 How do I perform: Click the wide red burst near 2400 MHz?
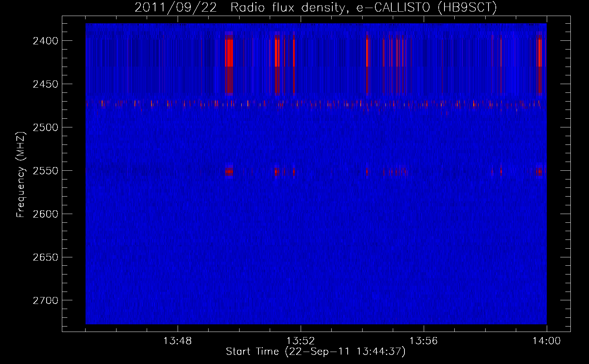tap(229, 53)
